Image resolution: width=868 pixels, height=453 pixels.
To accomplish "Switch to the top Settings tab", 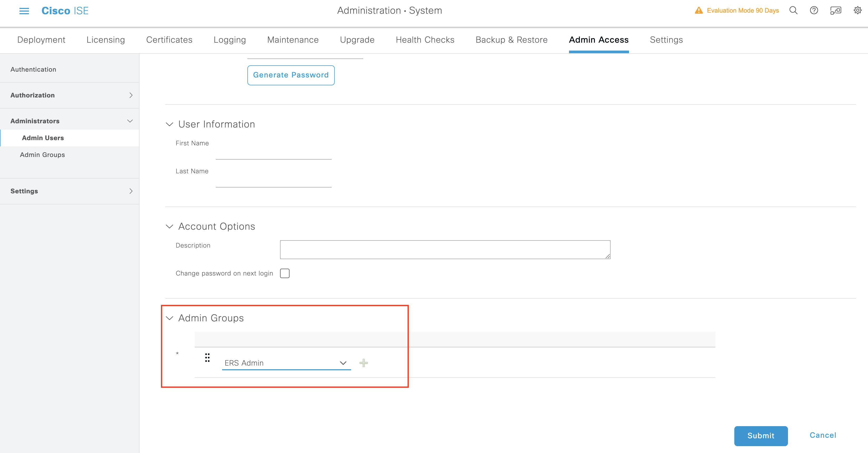I will [x=666, y=40].
